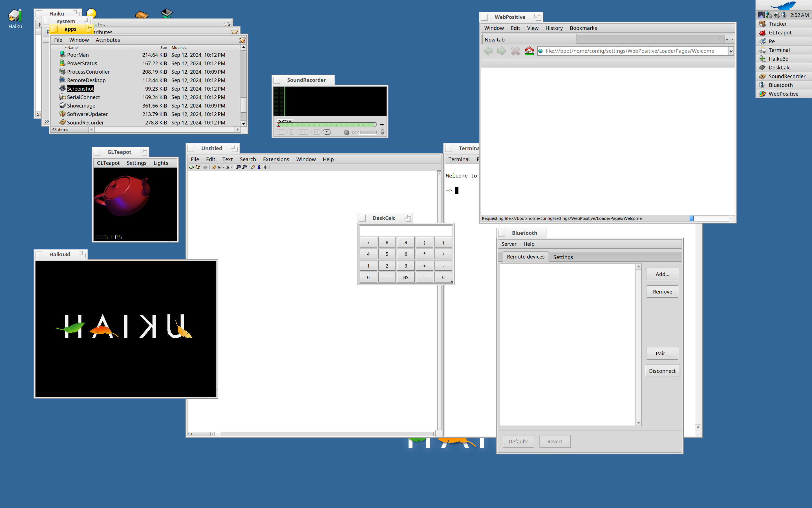
Task: Open the History menu in WebPositive
Action: coord(554,28)
